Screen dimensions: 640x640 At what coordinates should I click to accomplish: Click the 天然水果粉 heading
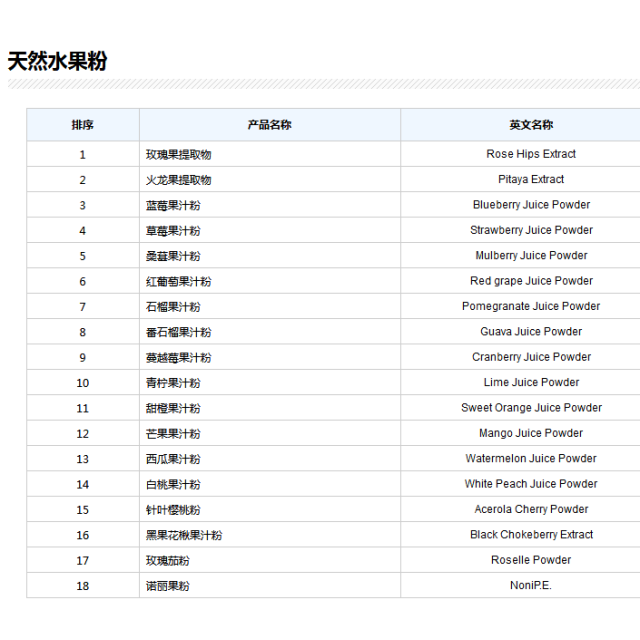57,61
